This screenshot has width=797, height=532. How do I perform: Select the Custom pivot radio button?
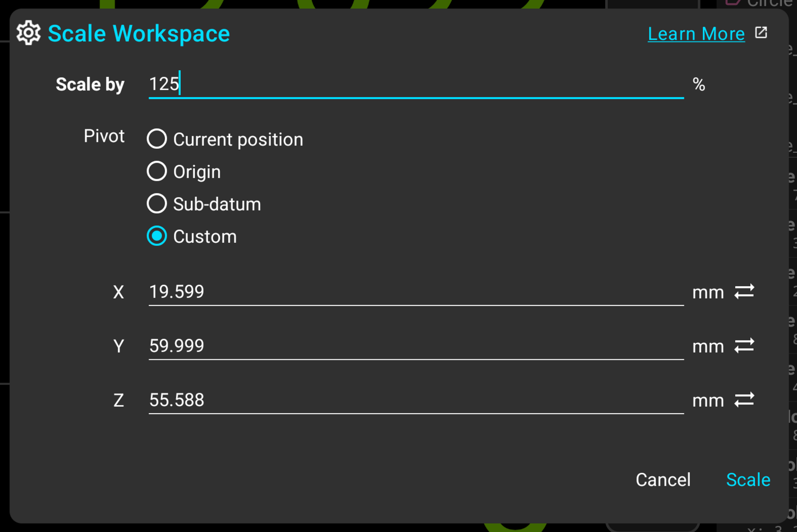[x=156, y=236]
